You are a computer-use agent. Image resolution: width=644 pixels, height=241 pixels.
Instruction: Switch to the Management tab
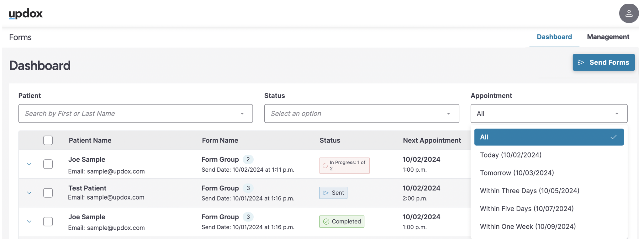(608, 37)
